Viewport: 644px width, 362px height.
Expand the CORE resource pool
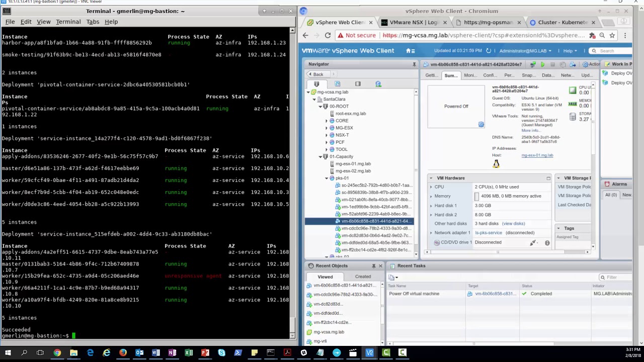(x=326, y=121)
